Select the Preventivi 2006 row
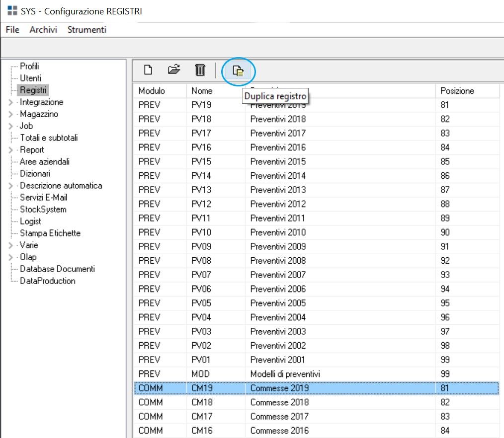Screen dimensions: 504x438 pyautogui.click(x=316, y=289)
